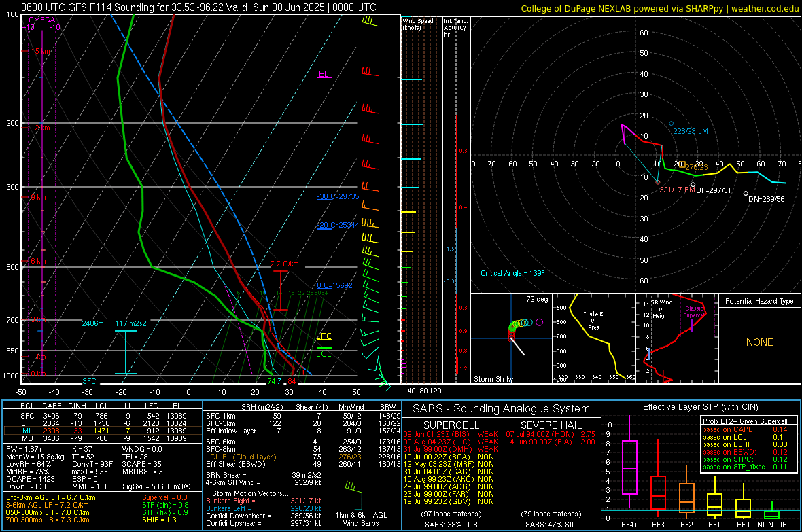Image resolution: width=802 pixels, height=532 pixels.
Task: Select the magenta EL marker on skew-T
Action: coord(324,74)
